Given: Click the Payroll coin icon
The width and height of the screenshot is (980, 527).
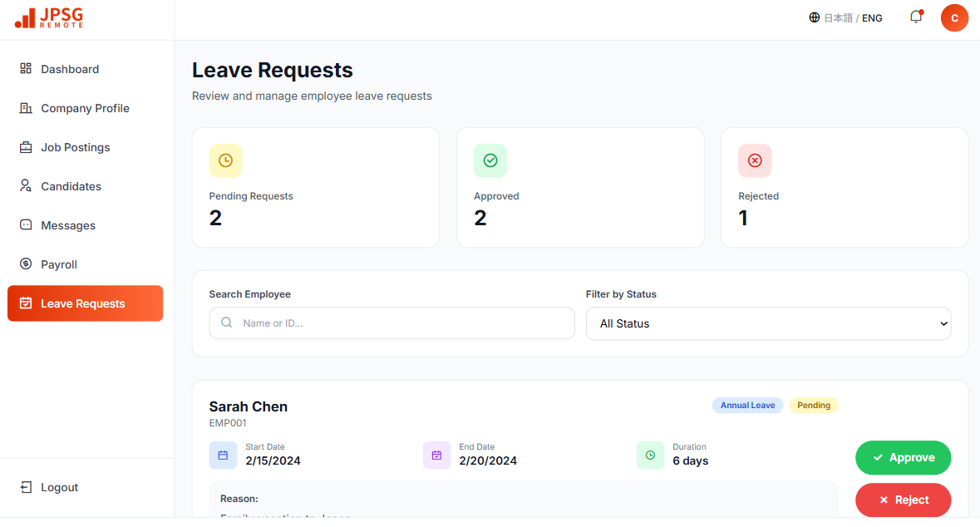Looking at the screenshot, I should click(27, 263).
